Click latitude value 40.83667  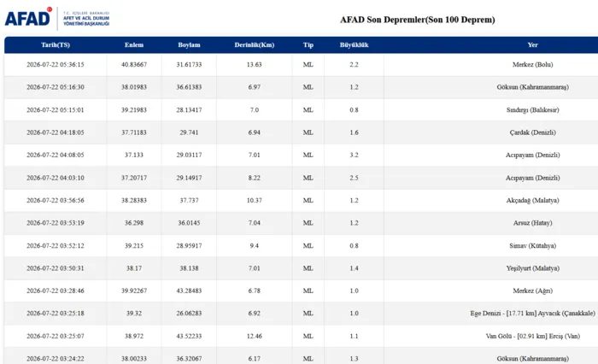tap(134, 64)
